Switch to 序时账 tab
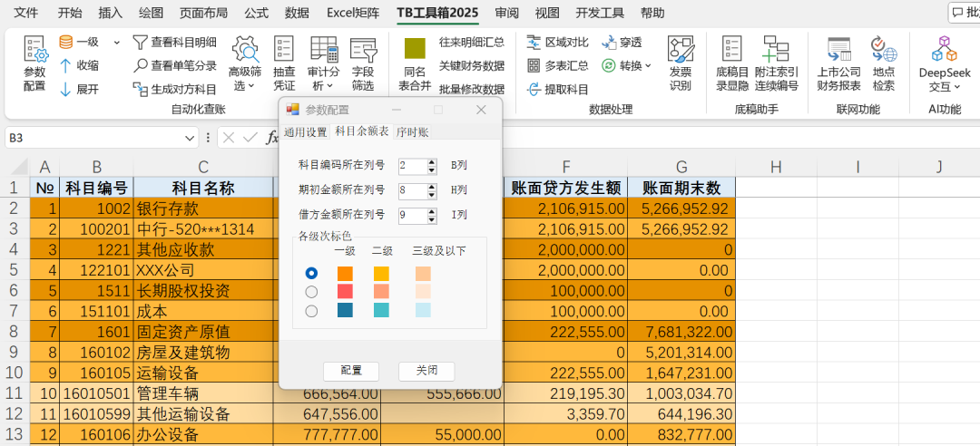Screen dimensions: 980x446 [412, 131]
